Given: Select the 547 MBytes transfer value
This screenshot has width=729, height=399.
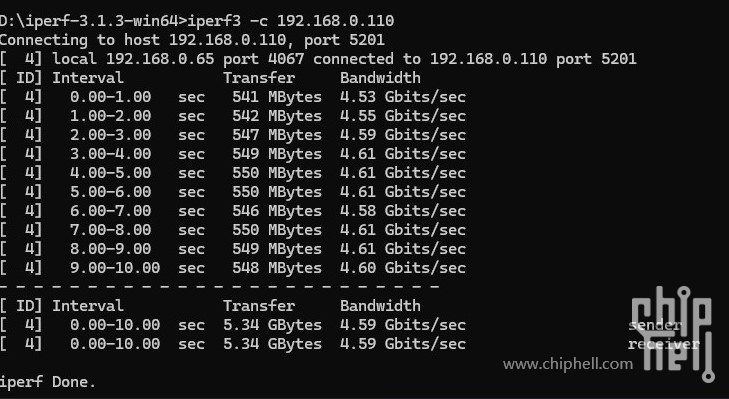Looking at the screenshot, I should click(277, 135).
